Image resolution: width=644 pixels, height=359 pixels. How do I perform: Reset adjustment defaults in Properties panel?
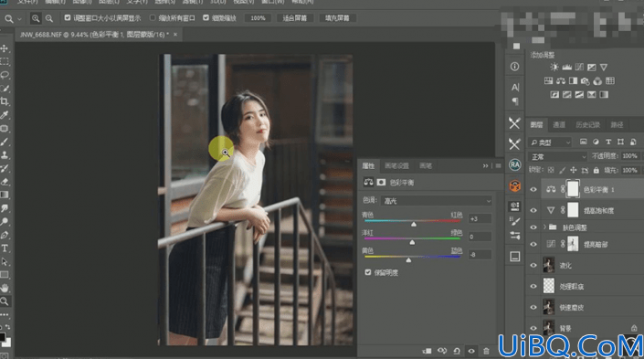[457, 351]
